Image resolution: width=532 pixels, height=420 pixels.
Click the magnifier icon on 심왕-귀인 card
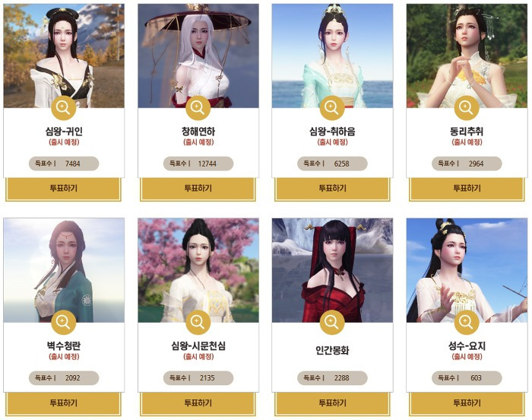tap(63, 108)
